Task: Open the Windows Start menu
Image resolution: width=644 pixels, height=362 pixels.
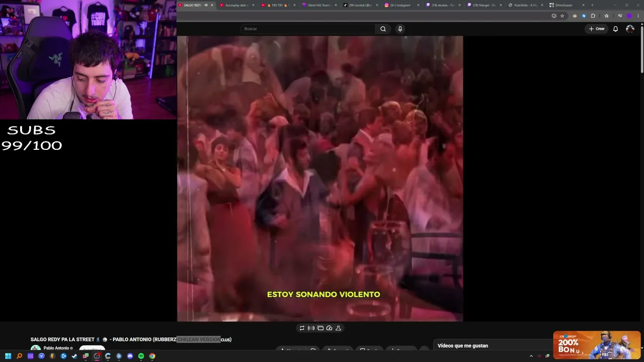Action: [8, 356]
